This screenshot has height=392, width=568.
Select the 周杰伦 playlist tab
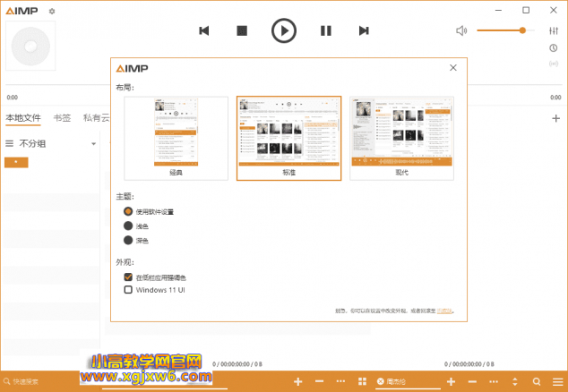coord(396,381)
